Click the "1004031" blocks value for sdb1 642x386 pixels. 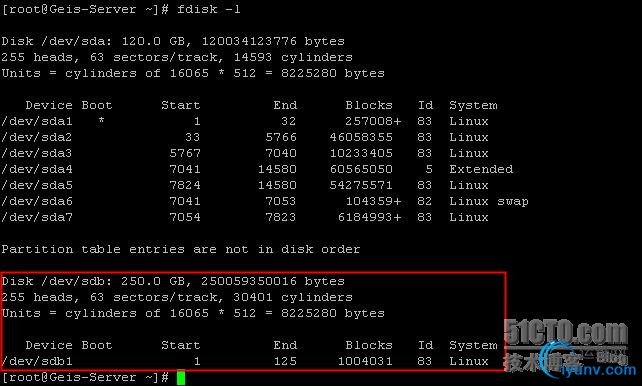coord(365,361)
